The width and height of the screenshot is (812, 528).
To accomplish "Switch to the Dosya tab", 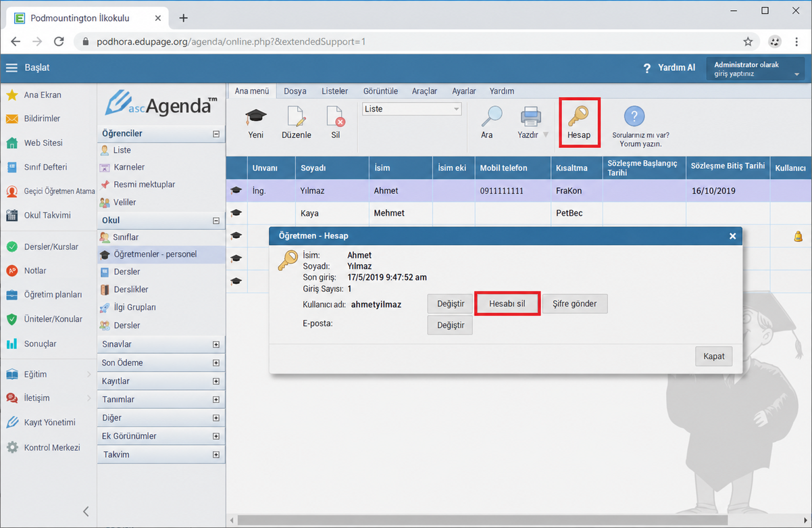I will (295, 91).
